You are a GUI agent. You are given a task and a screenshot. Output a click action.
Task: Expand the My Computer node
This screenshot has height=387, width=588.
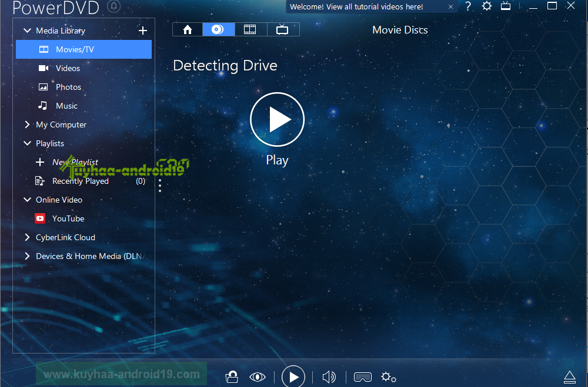click(x=27, y=124)
